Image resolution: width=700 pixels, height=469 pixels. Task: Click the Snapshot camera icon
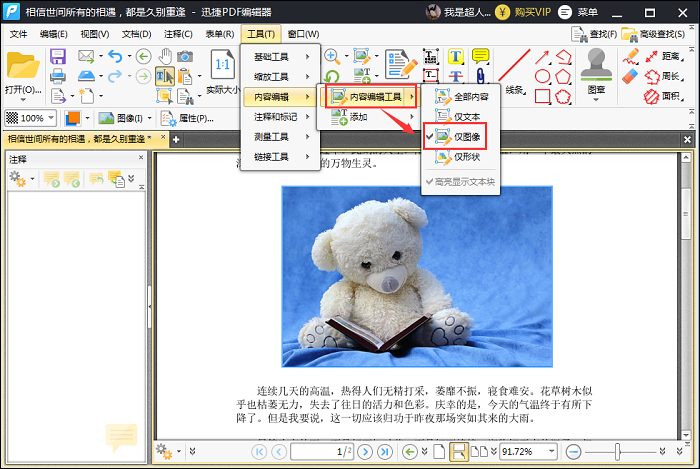[x=185, y=56]
